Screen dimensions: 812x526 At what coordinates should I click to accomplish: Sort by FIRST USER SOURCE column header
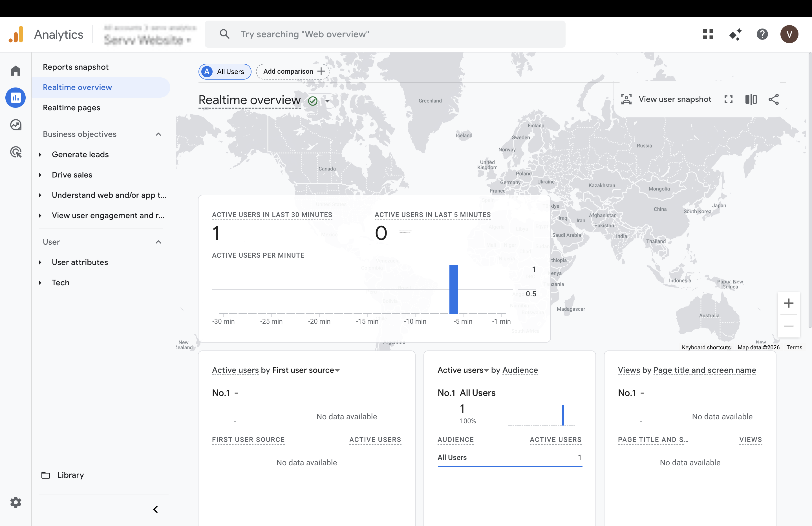click(x=248, y=440)
